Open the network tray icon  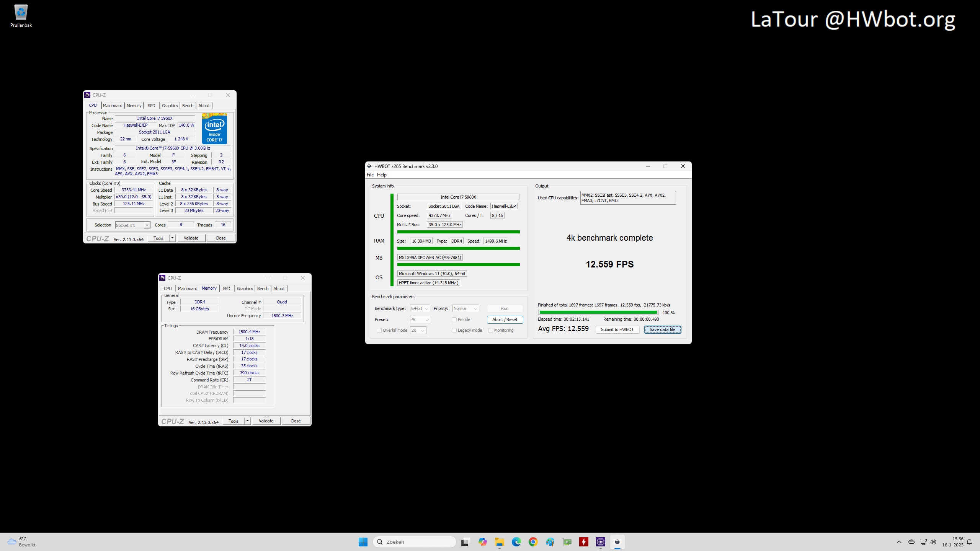click(x=923, y=542)
